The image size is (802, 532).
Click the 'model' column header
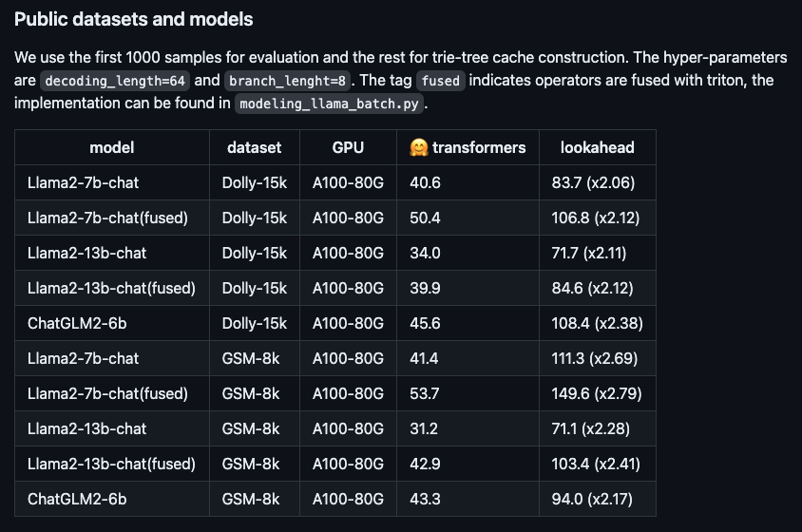click(x=112, y=147)
